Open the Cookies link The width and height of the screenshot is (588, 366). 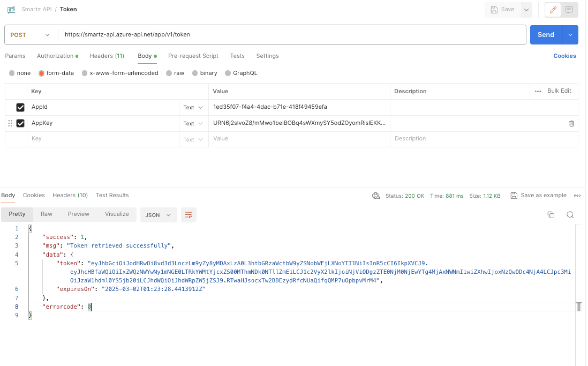(564, 56)
